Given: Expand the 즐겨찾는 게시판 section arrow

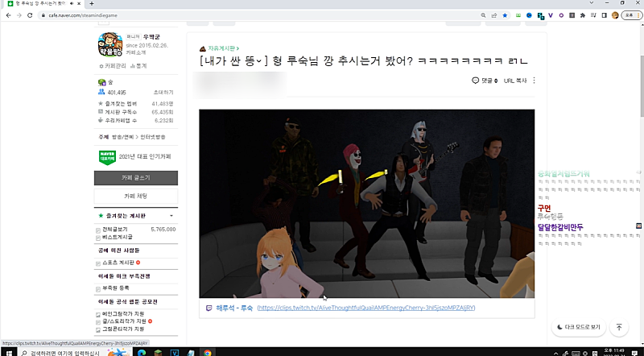Looking at the screenshot, I should tap(171, 216).
